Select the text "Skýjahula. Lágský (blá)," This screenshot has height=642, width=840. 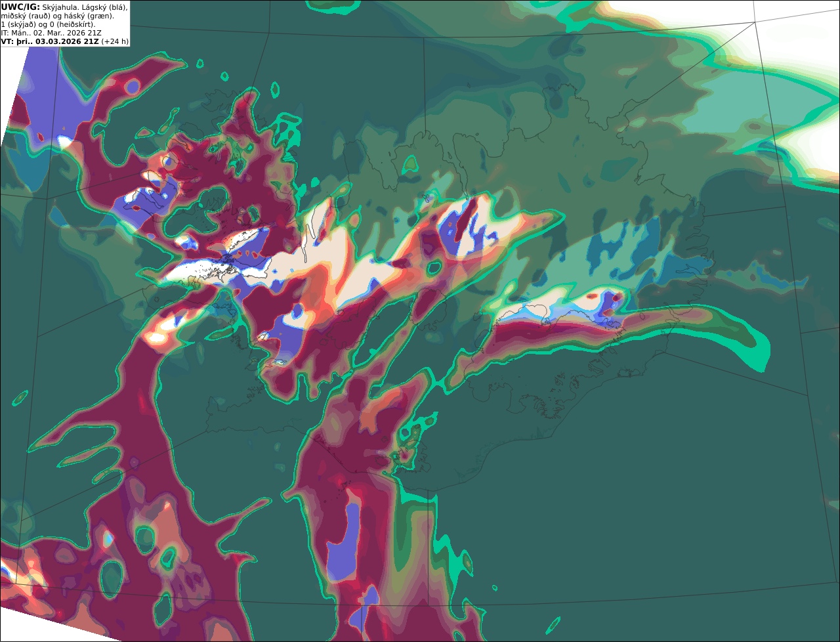click(85, 7)
